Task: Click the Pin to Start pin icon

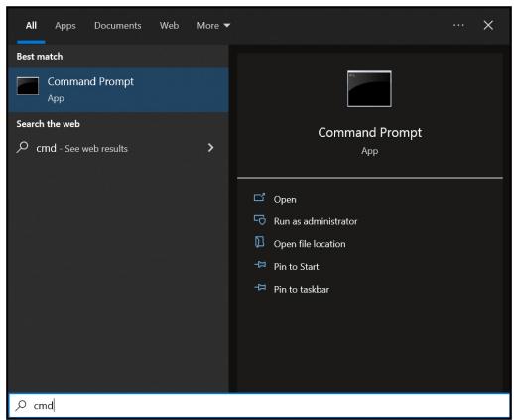Action: click(x=260, y=265)
